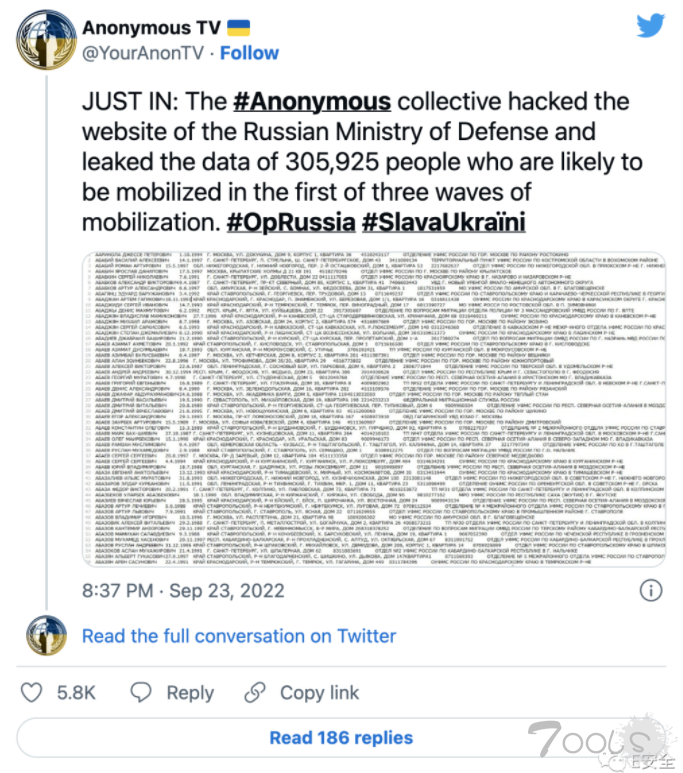Click the Anonymous TV display name
Image resolution: width=683 pixels, height=773 pixels.
[x=151, y=26]
